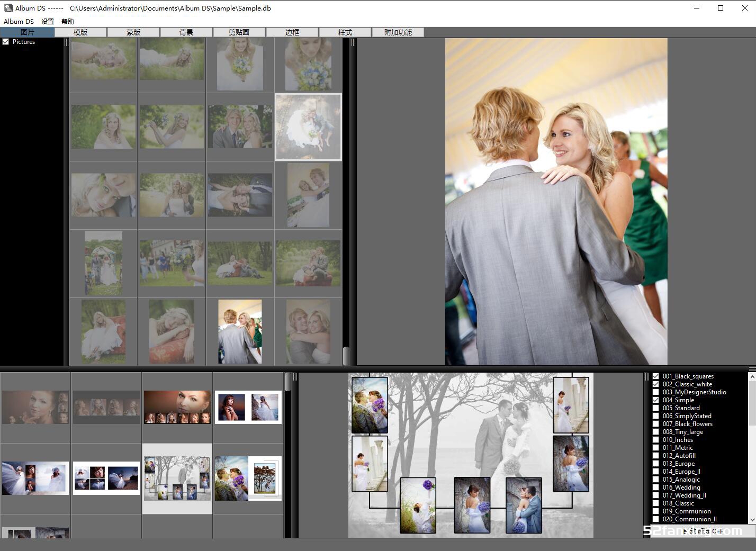Choose the white template with sunset portrait
This screenshot has height=551, width=756.
pos(248,407)
